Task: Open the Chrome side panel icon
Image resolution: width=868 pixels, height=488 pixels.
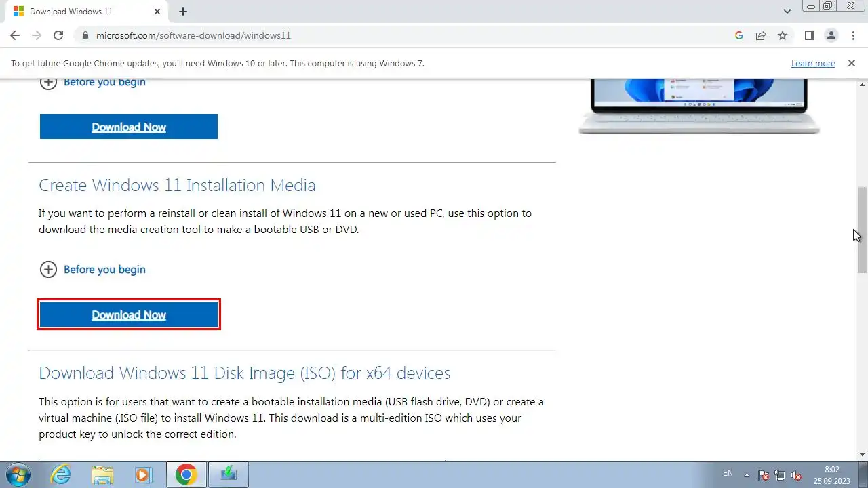Action: pyautogui.click(x=809, y=35)
